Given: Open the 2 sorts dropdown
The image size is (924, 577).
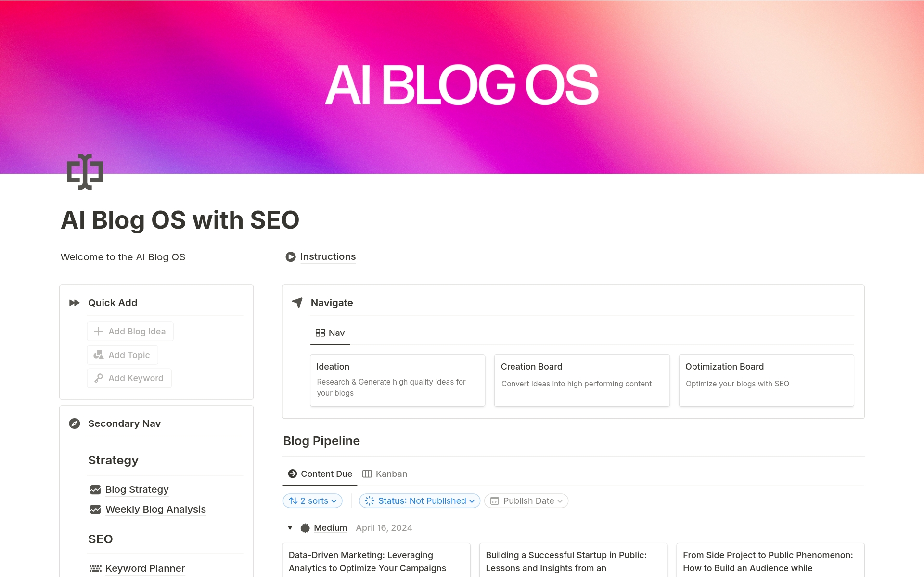Looking at the screenshot, I should click(x=313, y=501).
